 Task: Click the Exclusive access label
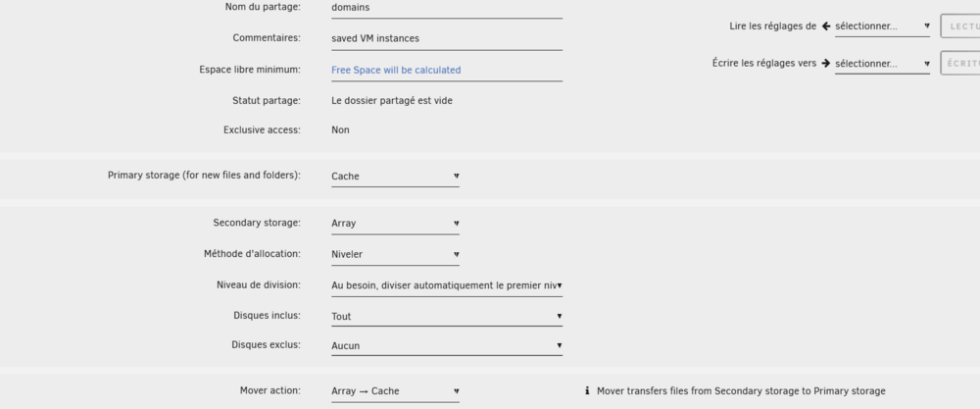click(x=262, y=130)
